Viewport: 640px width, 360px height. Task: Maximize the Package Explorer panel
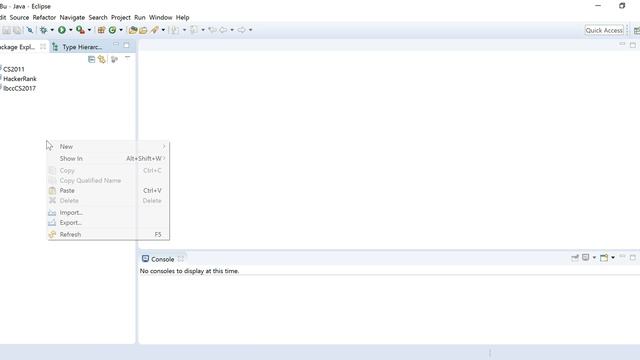[127, 45]
